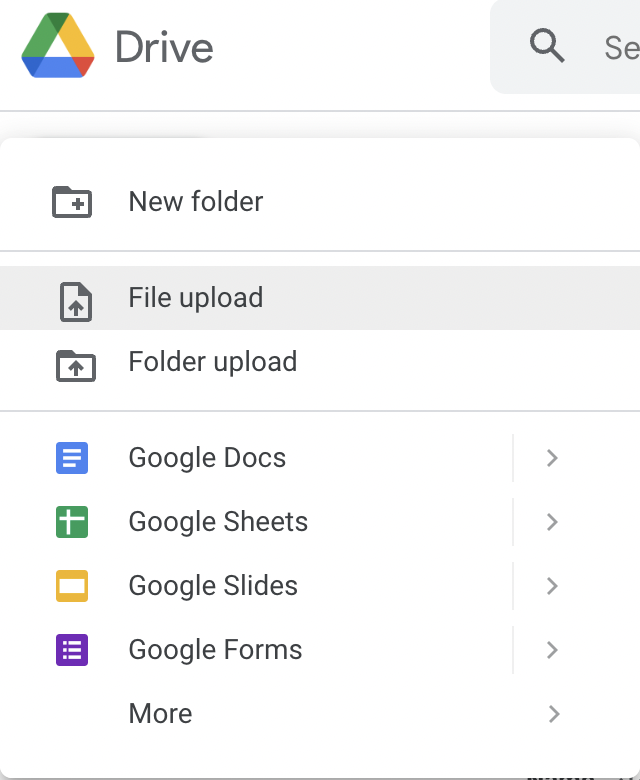Click the blue Google Docs icon

(x=72, y=458)
